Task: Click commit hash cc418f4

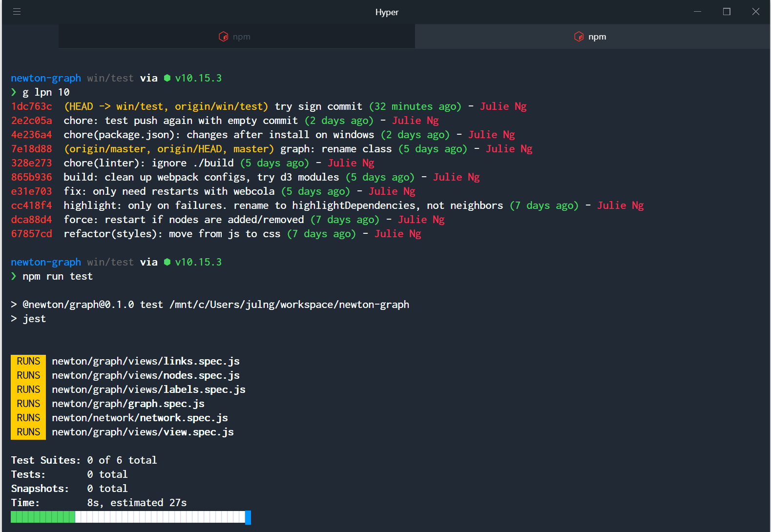Action: (x=32, y=205)
